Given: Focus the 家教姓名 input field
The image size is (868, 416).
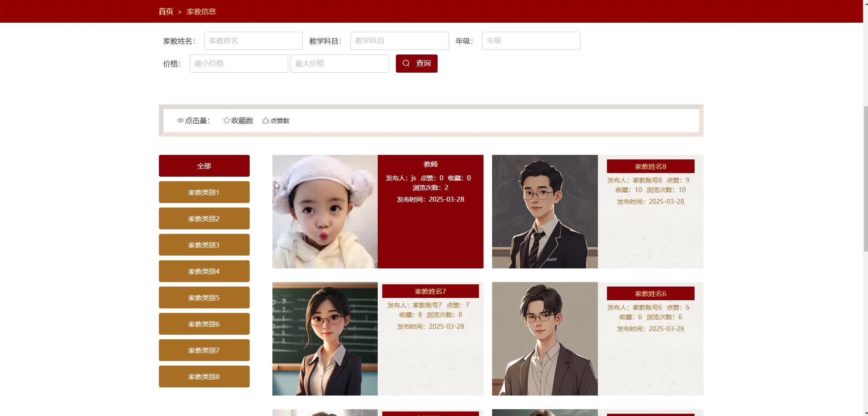Looking at the screenshot, I should pos(253,41).
